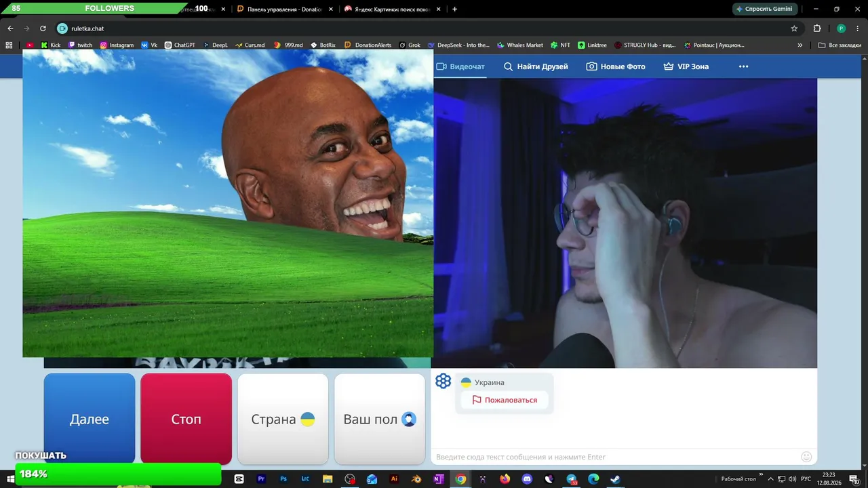
Task: Open the Vk bookmark
Action: click(x=149, y=45)
